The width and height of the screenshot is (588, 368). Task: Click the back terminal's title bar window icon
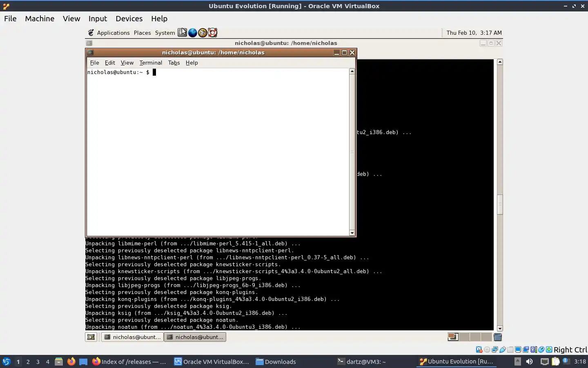click(x=89, y=43)
